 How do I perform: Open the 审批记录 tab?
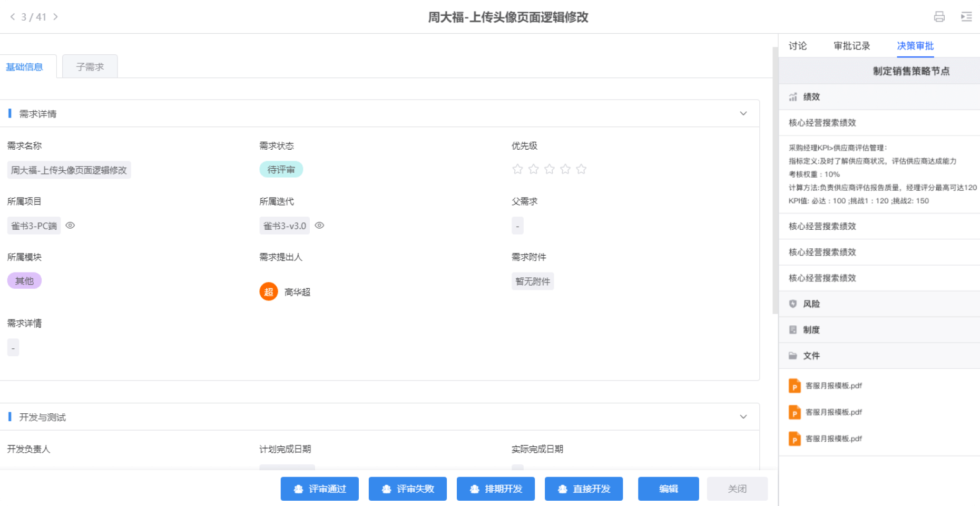click(852, 46)
